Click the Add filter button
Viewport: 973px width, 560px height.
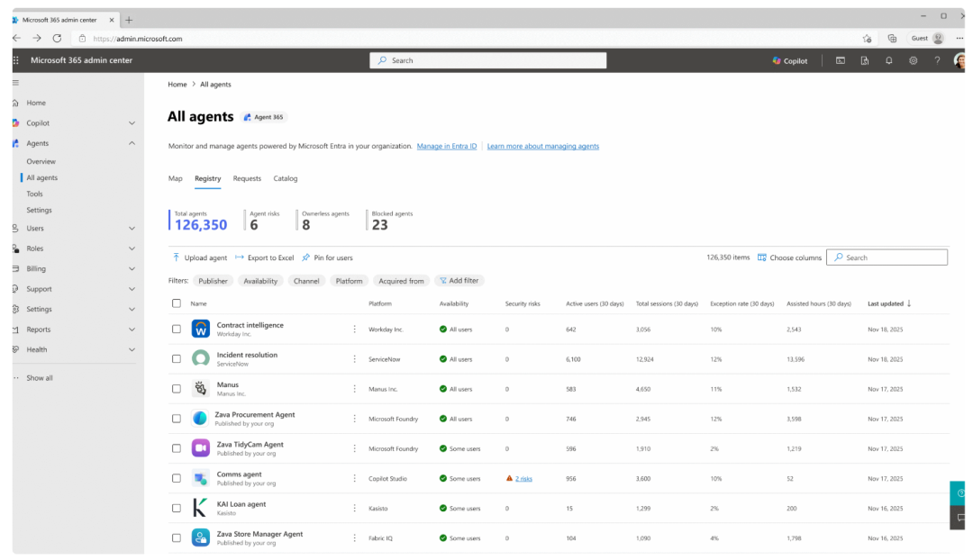[459, 281]
